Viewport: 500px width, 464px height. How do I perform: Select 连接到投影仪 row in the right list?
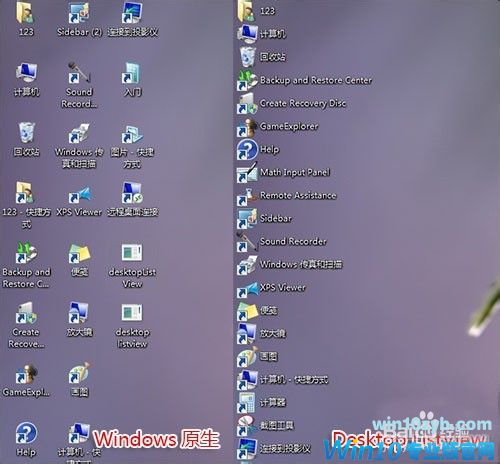274,449
